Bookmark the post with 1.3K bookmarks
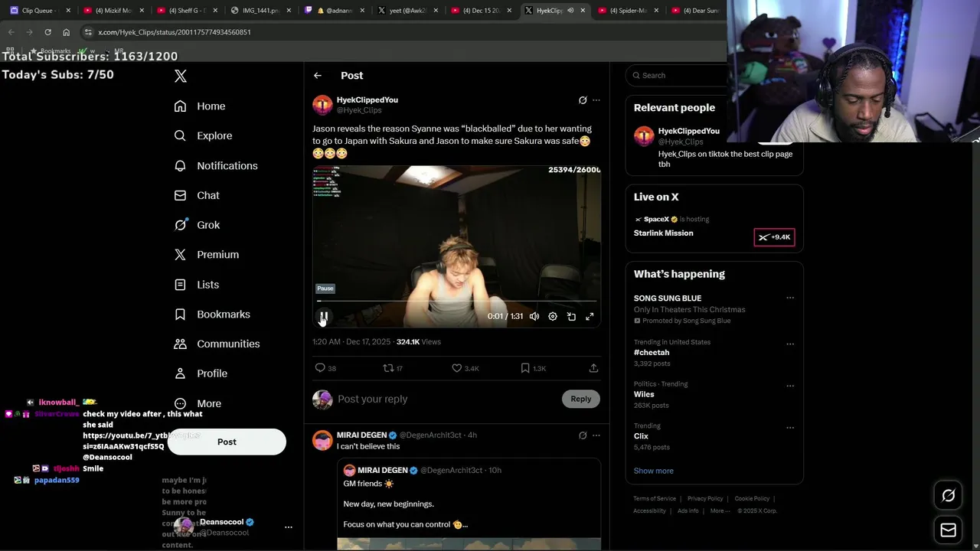The width and height of the screenshot is (980, 551). pos(533,368)
